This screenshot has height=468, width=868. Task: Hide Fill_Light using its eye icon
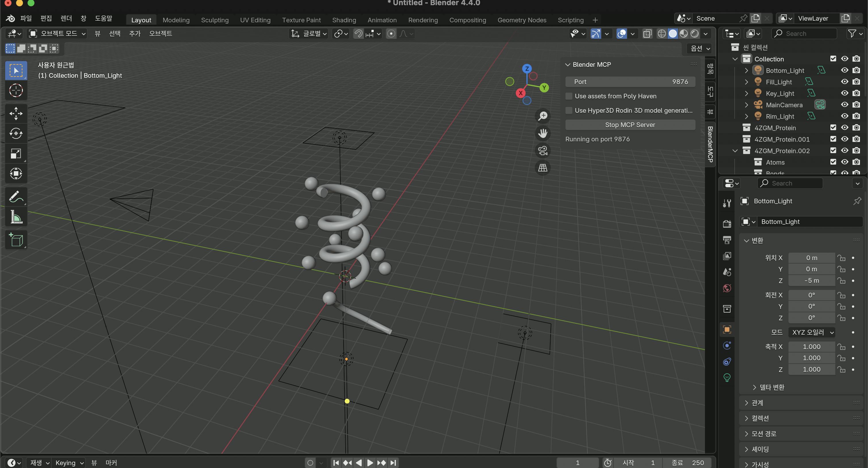click(x=844, y=82)
